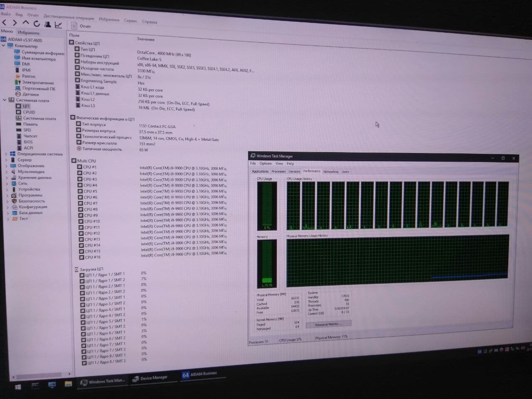532x399 pixels.
Task: Select the DMI tree item
Action: tap(26, 64)
